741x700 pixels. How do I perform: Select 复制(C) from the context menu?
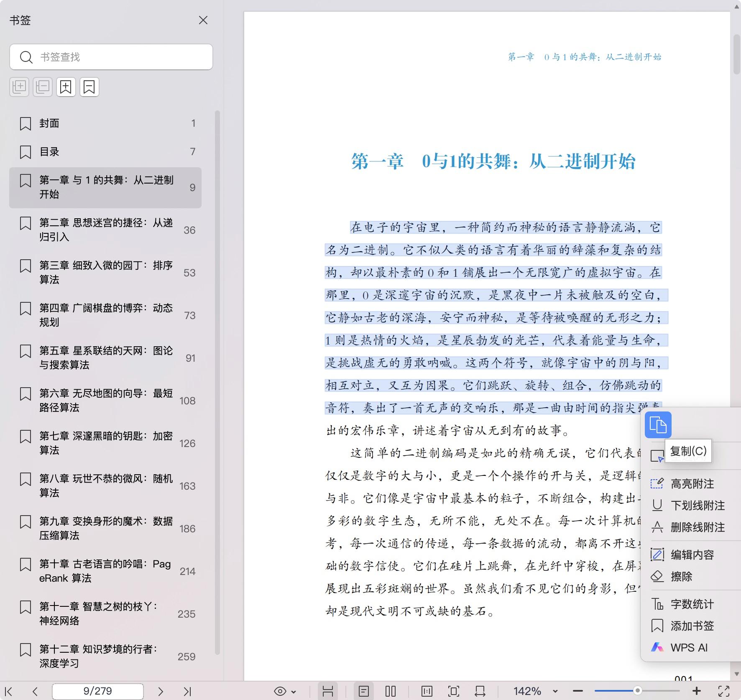point(687,451)
